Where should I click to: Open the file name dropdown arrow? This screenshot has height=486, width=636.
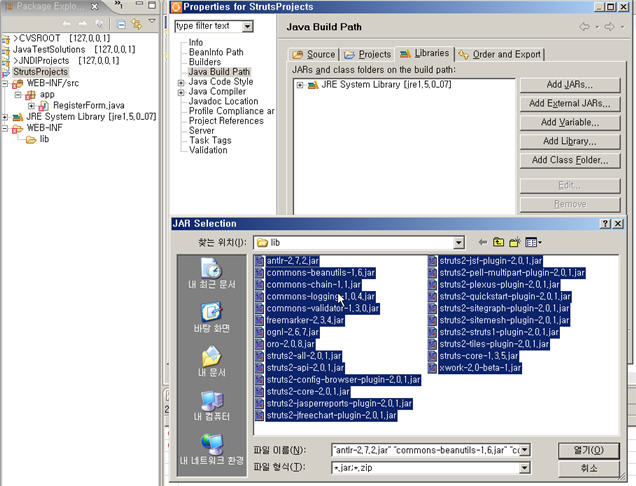524,450
